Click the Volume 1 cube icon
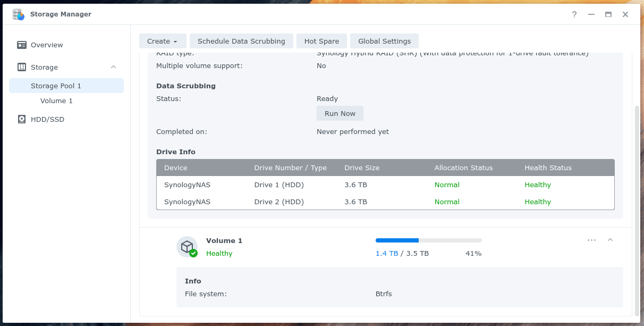 click(x=187, y=247)
